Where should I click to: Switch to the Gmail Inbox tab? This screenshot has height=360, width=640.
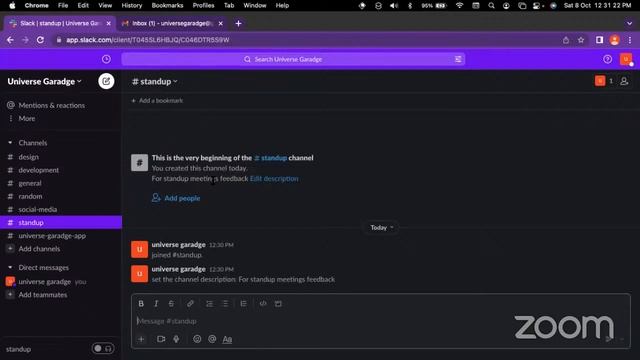tap(172, 24)
